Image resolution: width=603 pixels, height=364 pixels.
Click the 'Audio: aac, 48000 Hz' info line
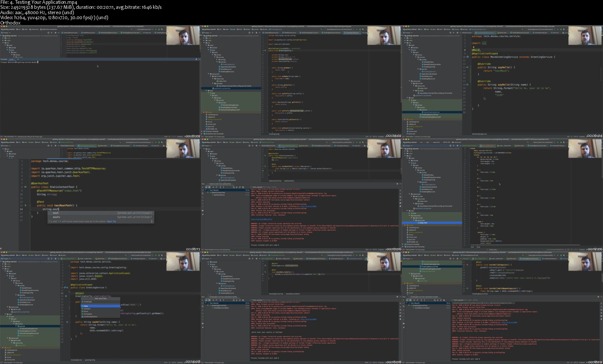(x=37, y=13)
